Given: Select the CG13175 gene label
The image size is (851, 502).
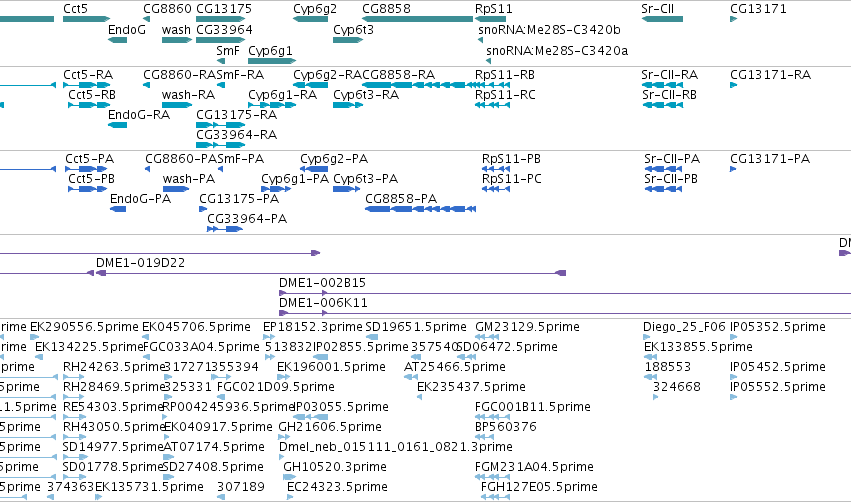Looking at the screenshot, I should (x=224, y=9).
